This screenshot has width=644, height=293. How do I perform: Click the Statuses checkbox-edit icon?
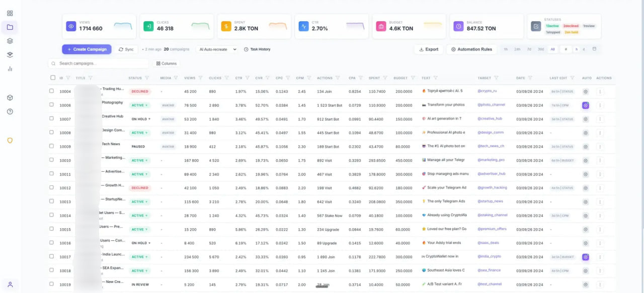[x=536, y=26]
